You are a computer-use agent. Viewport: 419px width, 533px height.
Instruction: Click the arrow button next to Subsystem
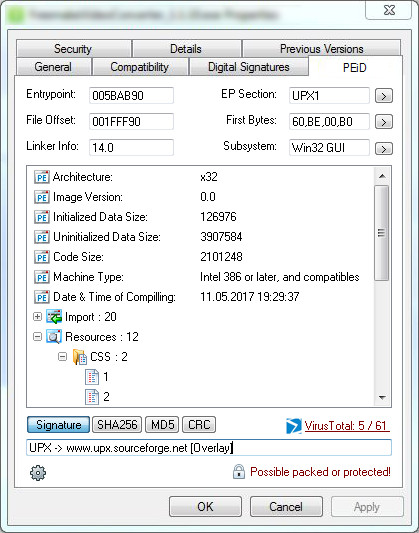point(384,149)
